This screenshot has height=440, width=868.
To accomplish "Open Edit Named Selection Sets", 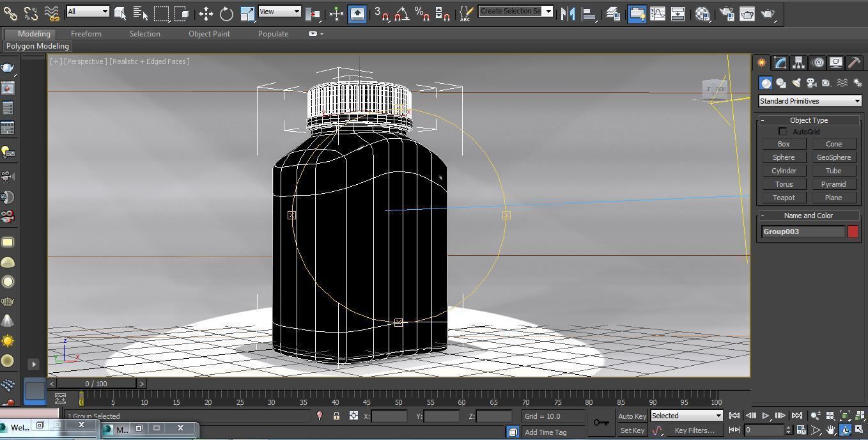I will click(467, 13).
